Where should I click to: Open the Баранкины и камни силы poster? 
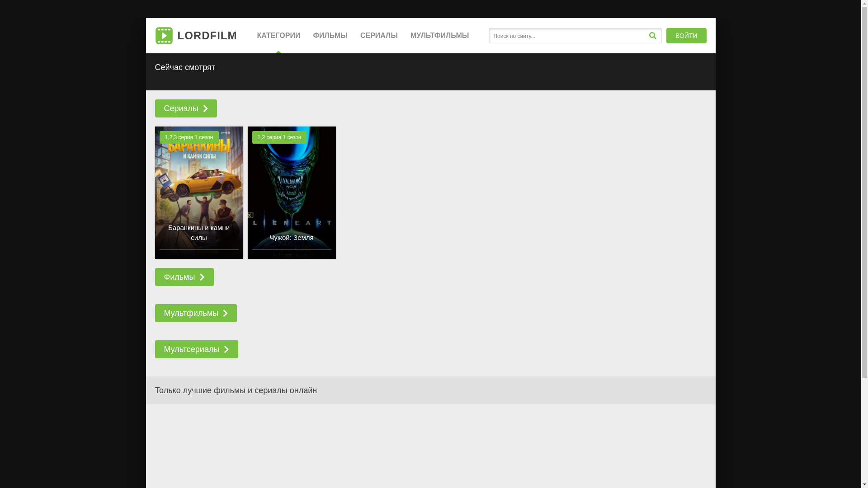pos(199,192)
